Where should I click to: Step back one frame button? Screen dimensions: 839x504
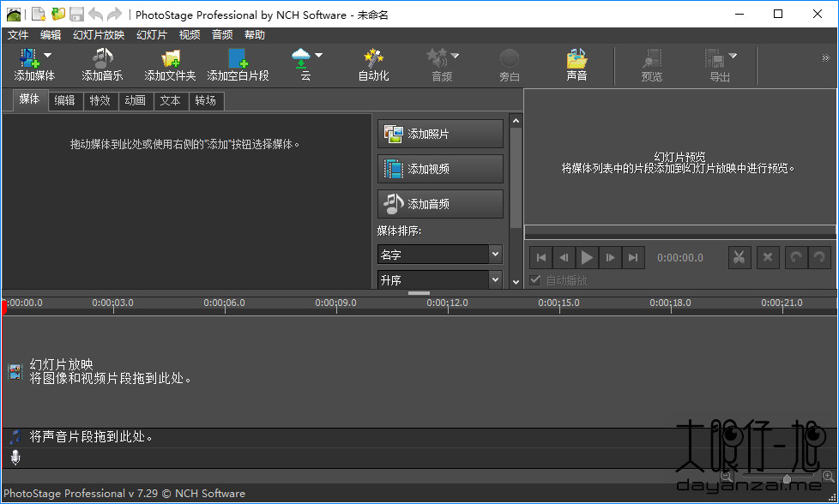(564, 258)
